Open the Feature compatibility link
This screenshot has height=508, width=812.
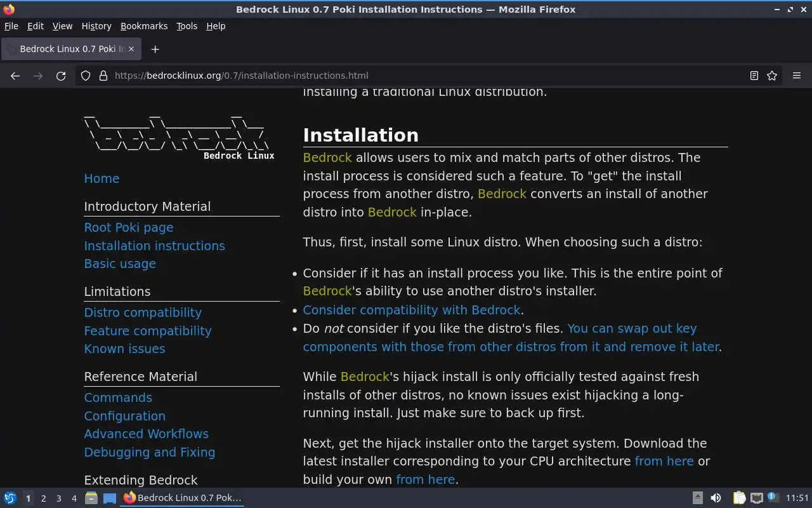click(x=148, y=331)
